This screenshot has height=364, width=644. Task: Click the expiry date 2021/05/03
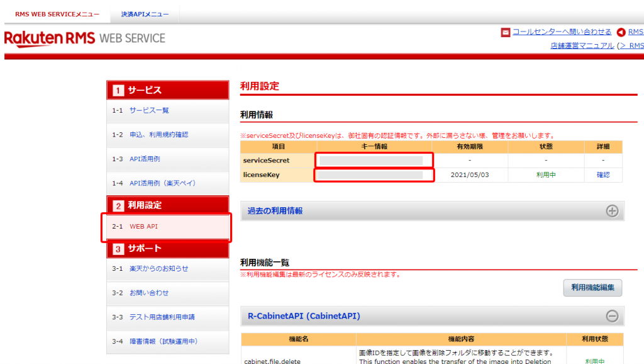469,175
